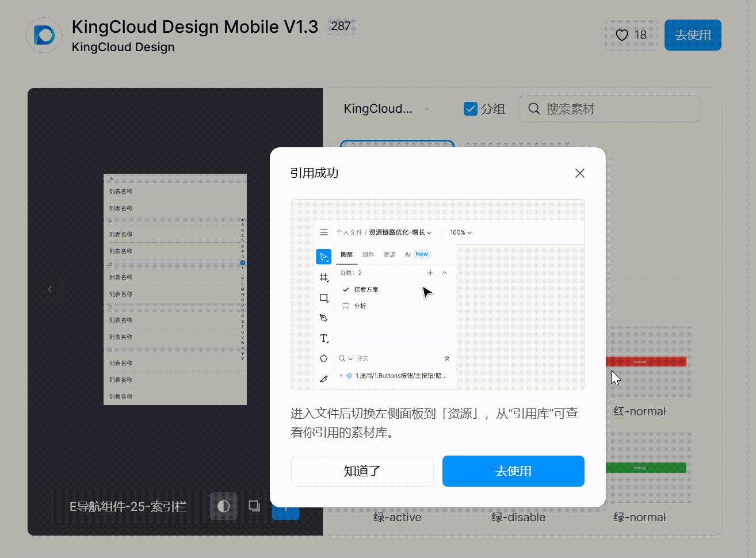Select the pen tool in the illustration
The width and height of the screenshot is (756, 558).
323,318
